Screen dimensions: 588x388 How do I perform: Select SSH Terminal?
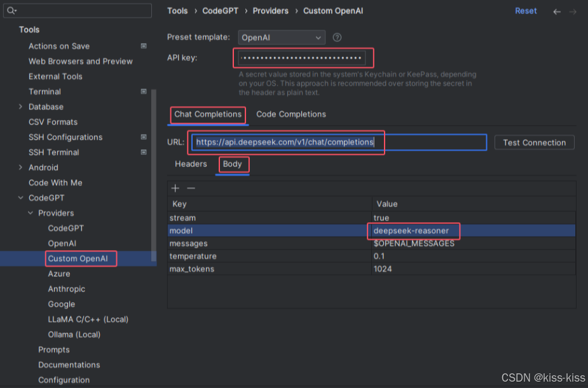[x=53, y=152]
